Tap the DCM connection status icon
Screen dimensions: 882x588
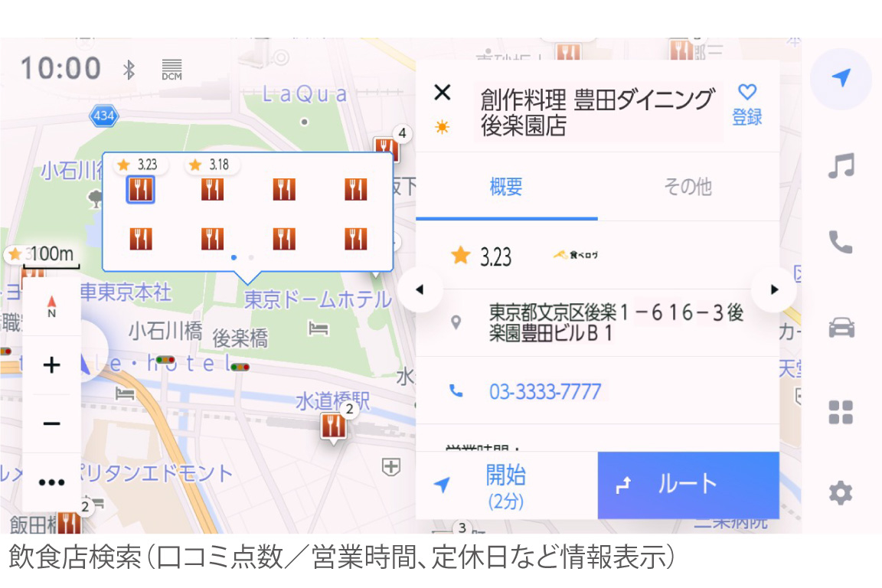(x=171, y=70)
